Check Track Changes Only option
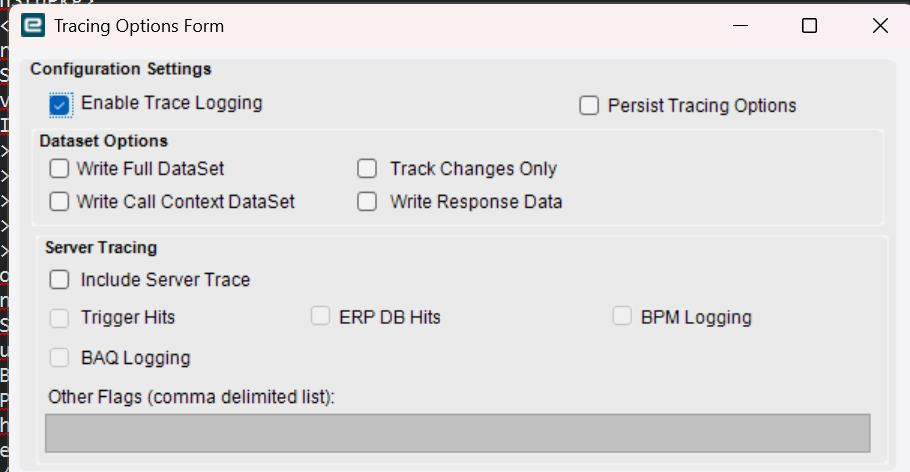Viewport: 910px width, 472px height. (368, 169)
